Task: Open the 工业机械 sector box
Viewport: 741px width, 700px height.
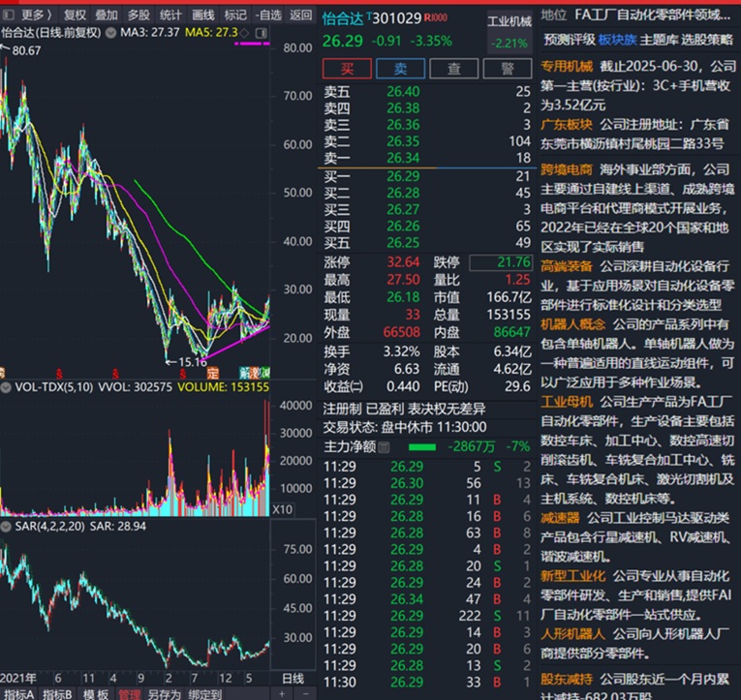Action: point(509,32)
